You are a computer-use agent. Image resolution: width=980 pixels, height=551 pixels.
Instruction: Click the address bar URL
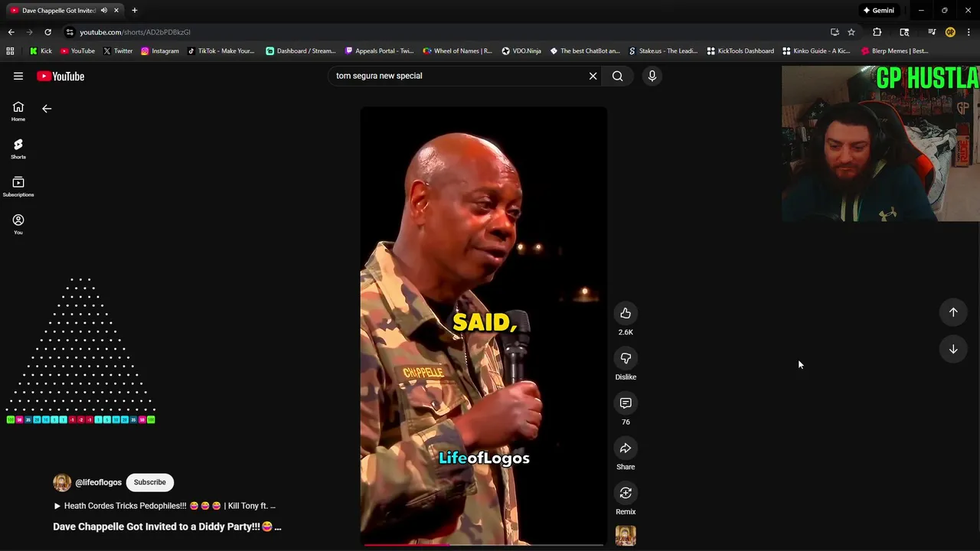click(x=135, y=32)
